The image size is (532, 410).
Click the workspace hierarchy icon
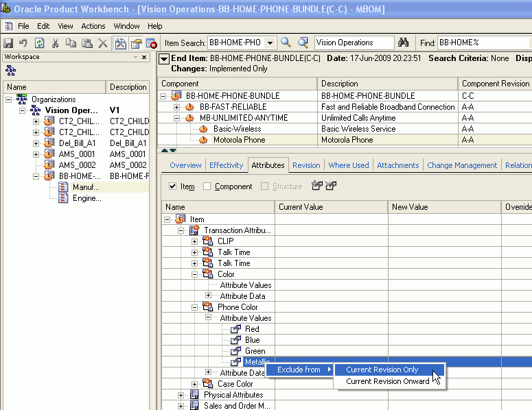pos(10,71)
